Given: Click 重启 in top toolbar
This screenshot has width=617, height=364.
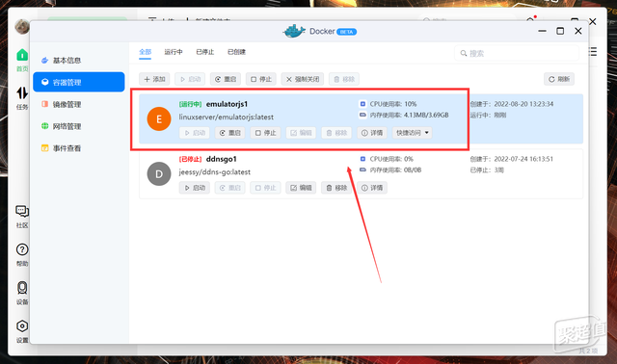Looking at the screenshot, I should [x=226, y=79].
